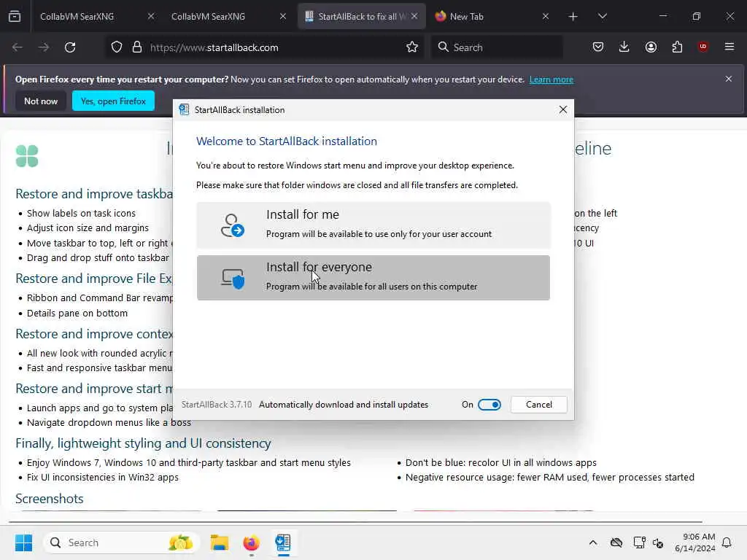747x560 pixels.
Task: Click the page horizontal scrollbar
Action: pyautogui.click(x=355, y=522)
